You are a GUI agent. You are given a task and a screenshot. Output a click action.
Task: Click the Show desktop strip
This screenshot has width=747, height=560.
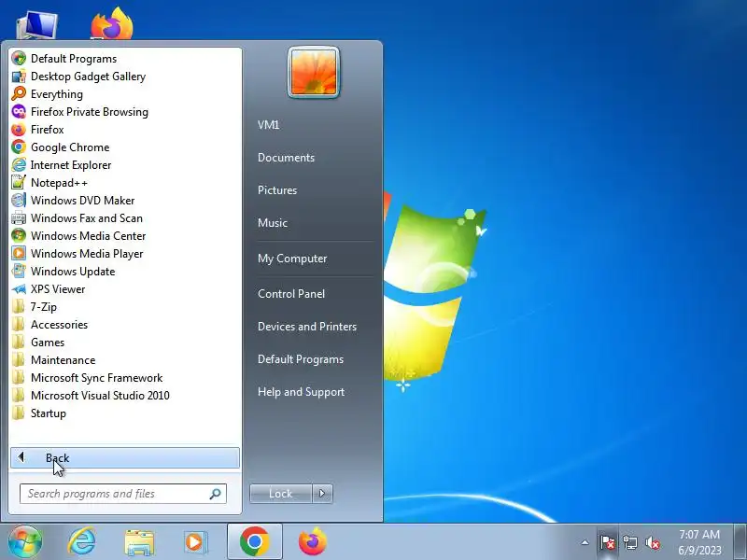click(740, 542)
